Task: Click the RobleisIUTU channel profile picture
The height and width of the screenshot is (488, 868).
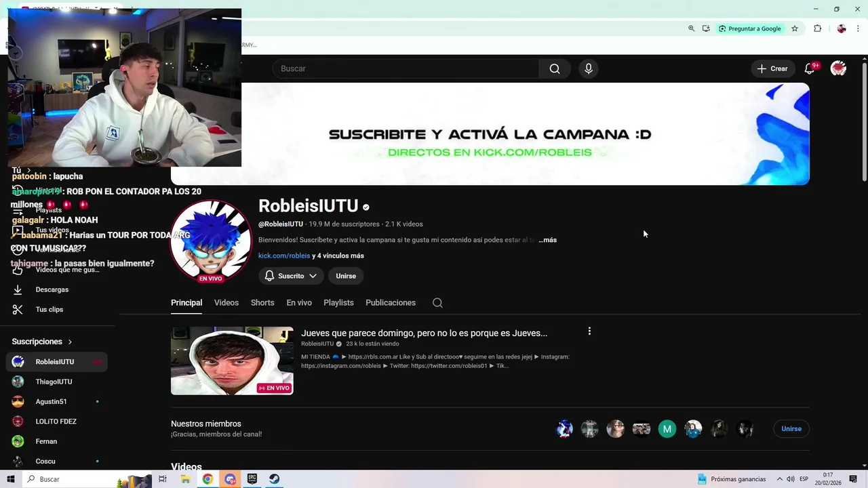Action: [x=211, y=241]
